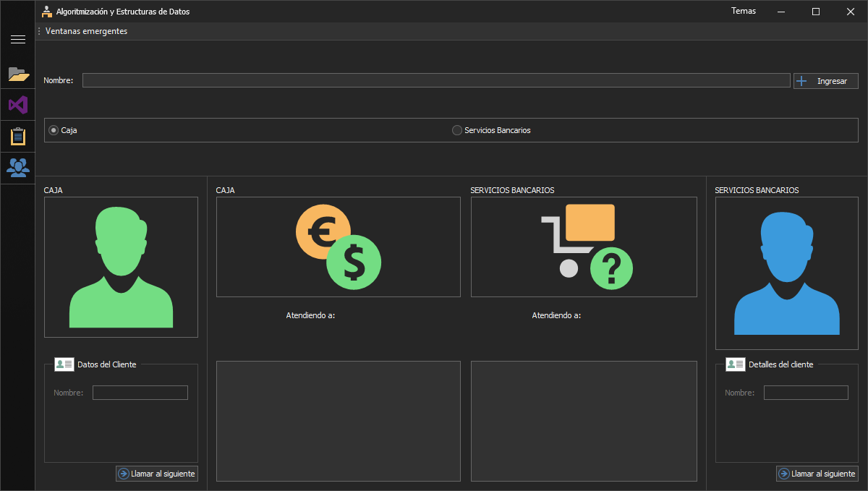Open the hamburger menu in sidebar
Viewport: 868px width, 491px height.
pyautogui.click(x=18, y=39)
